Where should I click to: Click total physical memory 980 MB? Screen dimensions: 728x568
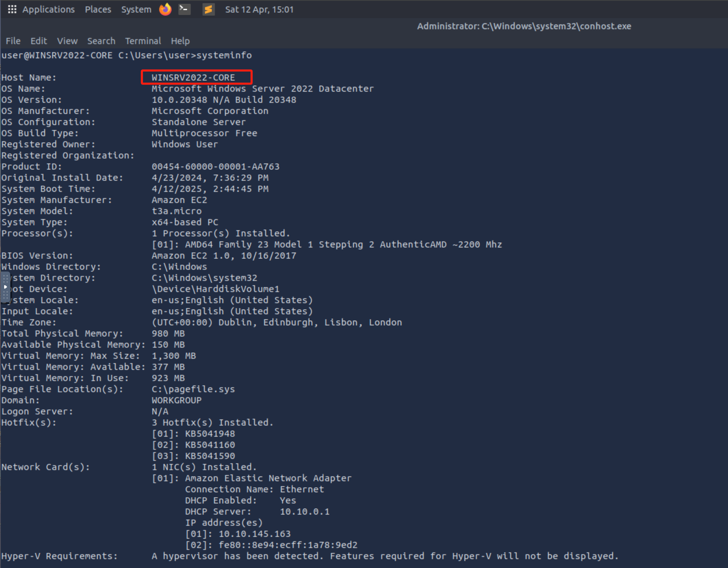pos(168,333)
